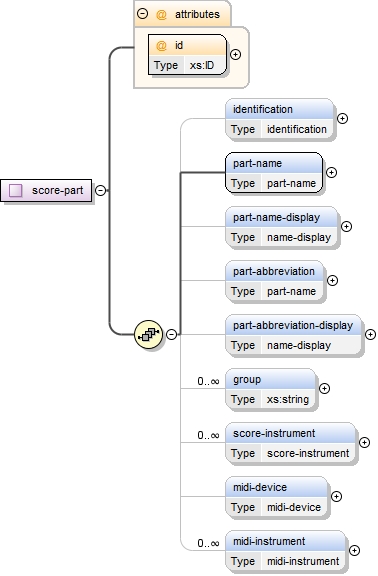
Task: Collapse the attributes group
Action: (142, 14)
